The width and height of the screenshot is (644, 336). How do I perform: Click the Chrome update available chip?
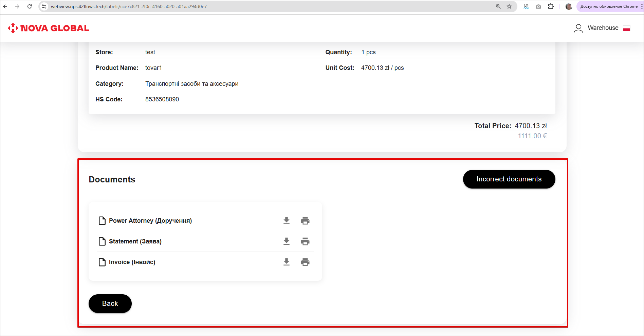(x=609, y=6)
